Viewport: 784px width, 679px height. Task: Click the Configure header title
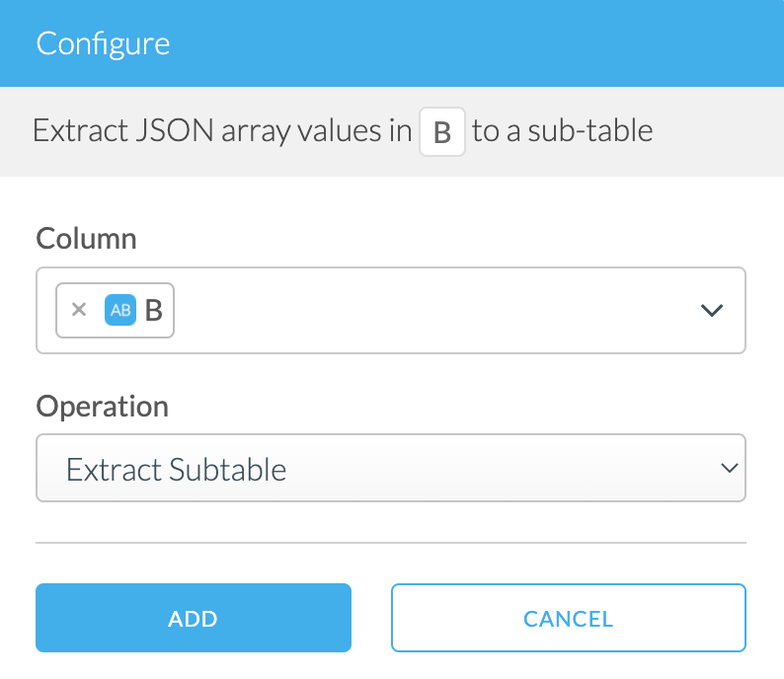103,43
